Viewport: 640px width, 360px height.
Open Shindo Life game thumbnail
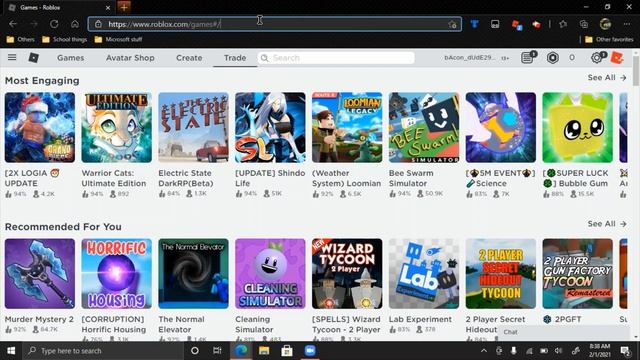(x=270, y=127)
